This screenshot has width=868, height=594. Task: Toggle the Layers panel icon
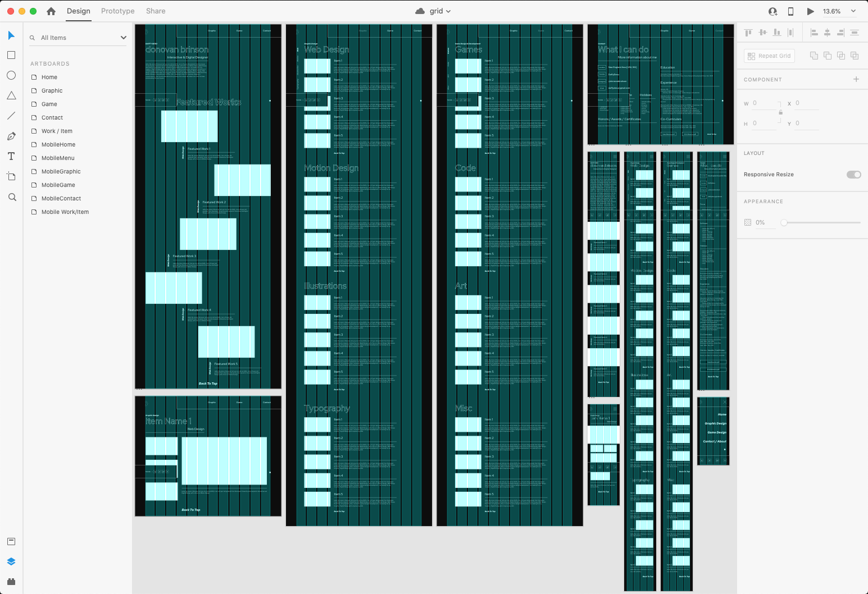11,561
